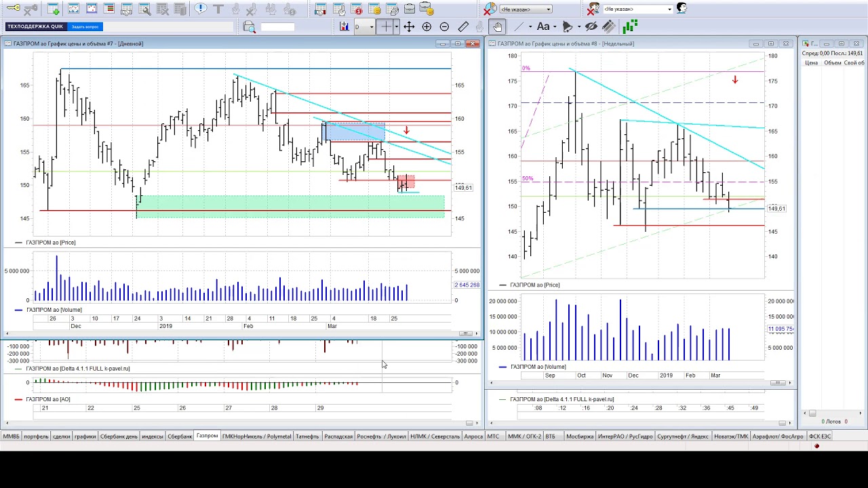Image resolution: width=868 pixels, height=488 pixels.
Task: Click the weekly chart horizontal scrollbar thumb
Action: [777, 383]
